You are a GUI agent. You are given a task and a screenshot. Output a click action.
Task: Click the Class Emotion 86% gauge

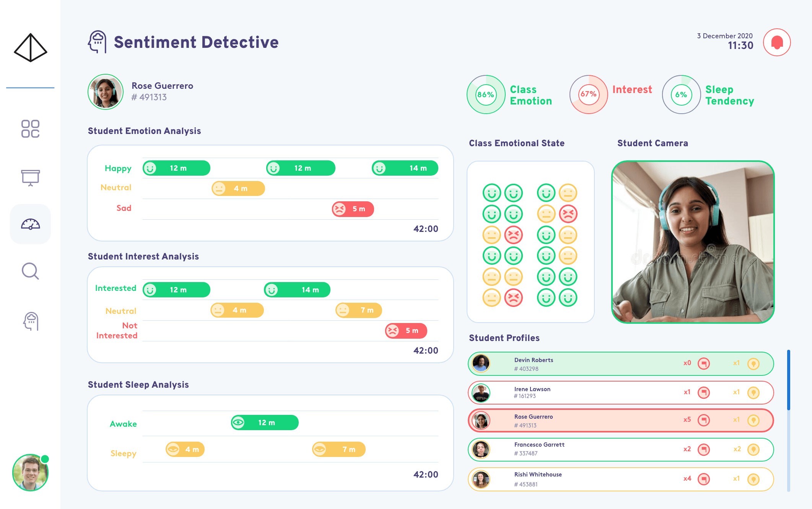click(486, 95)
